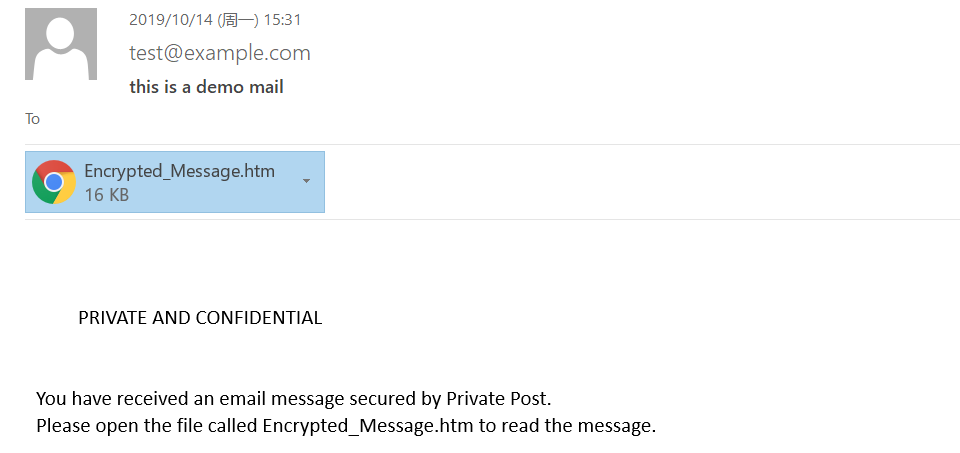Screen dimensions: 960x453
Task: Click the 16 KB attachment size label
Action: pos(106,195)
